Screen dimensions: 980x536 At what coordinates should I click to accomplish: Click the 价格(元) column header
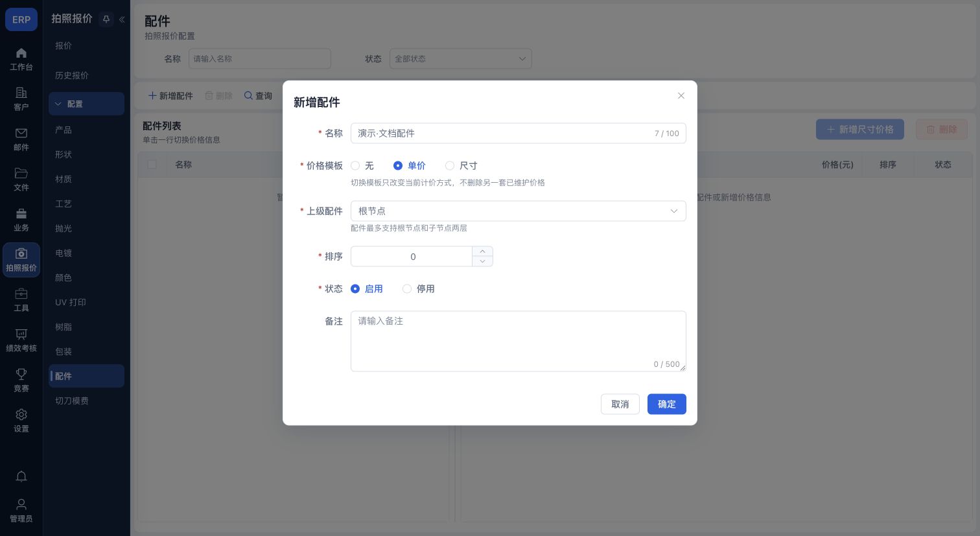click(837, 165)
